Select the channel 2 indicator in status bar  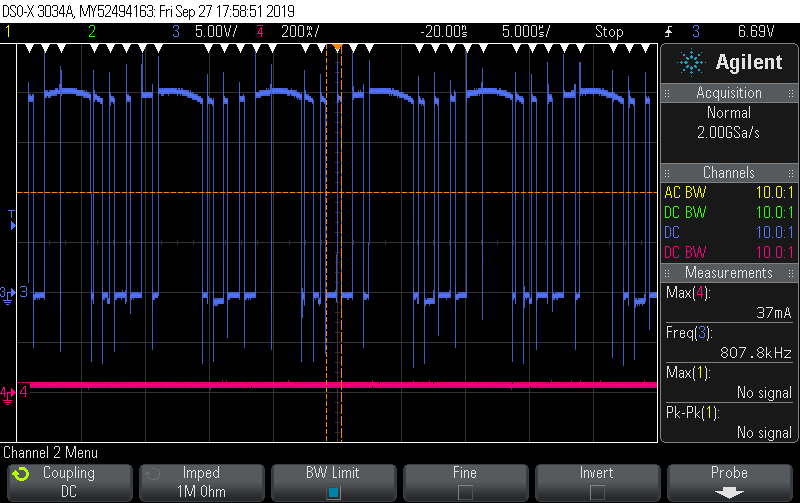click(x=92, y=32)
